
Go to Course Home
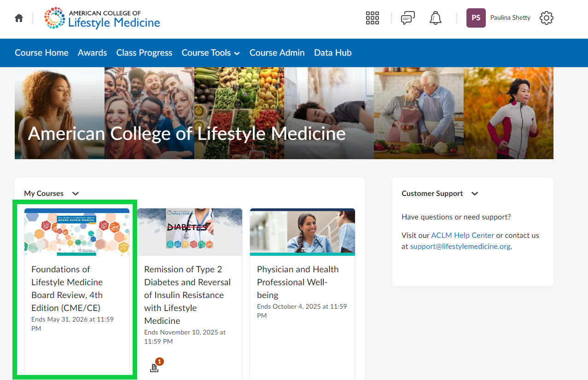(x=41, y=53)
